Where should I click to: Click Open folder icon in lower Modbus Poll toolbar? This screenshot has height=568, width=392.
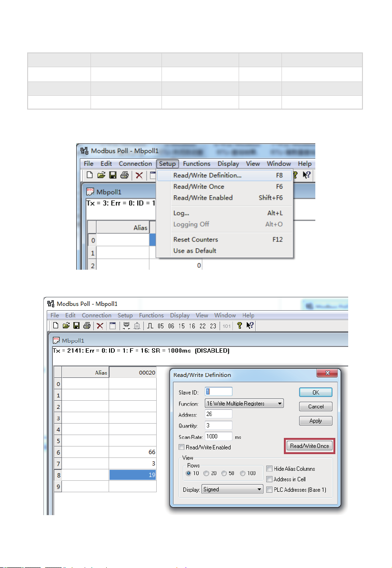click(66, 325)
